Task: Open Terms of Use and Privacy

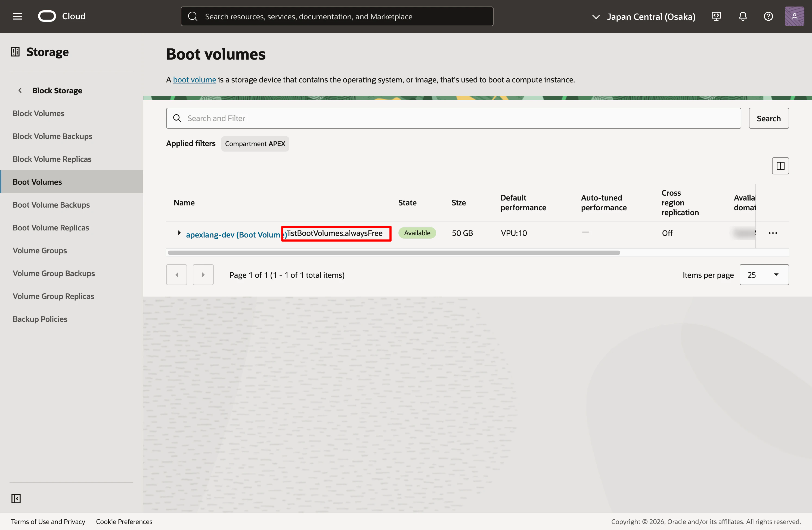Action: pos(48,522)
